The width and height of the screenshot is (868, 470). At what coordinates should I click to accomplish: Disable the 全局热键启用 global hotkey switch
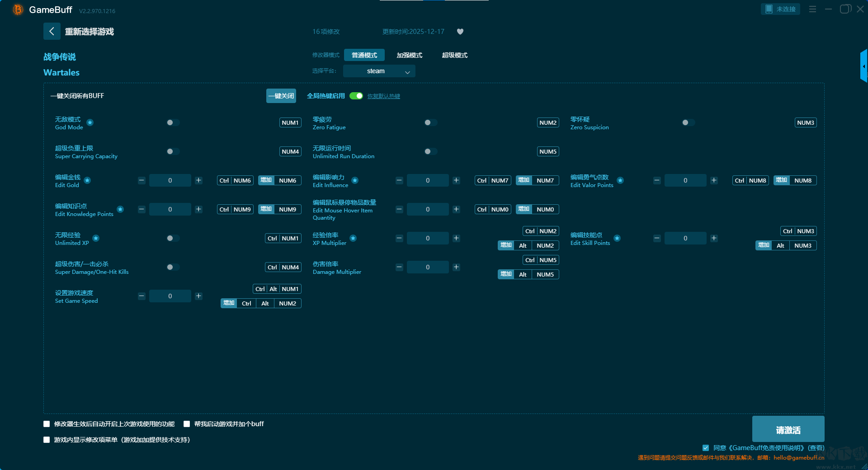click(356, 96)
